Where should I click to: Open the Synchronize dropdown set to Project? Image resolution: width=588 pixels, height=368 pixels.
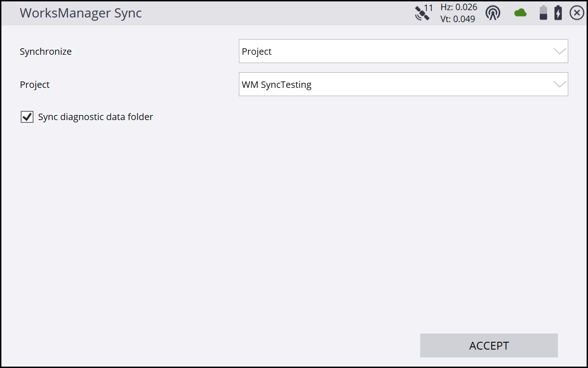coord(403,51)
